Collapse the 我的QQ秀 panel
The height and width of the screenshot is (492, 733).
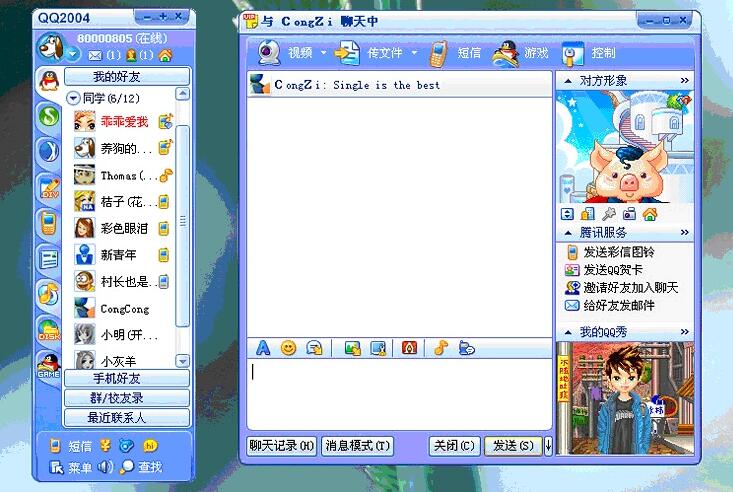(x=568, y=333)
